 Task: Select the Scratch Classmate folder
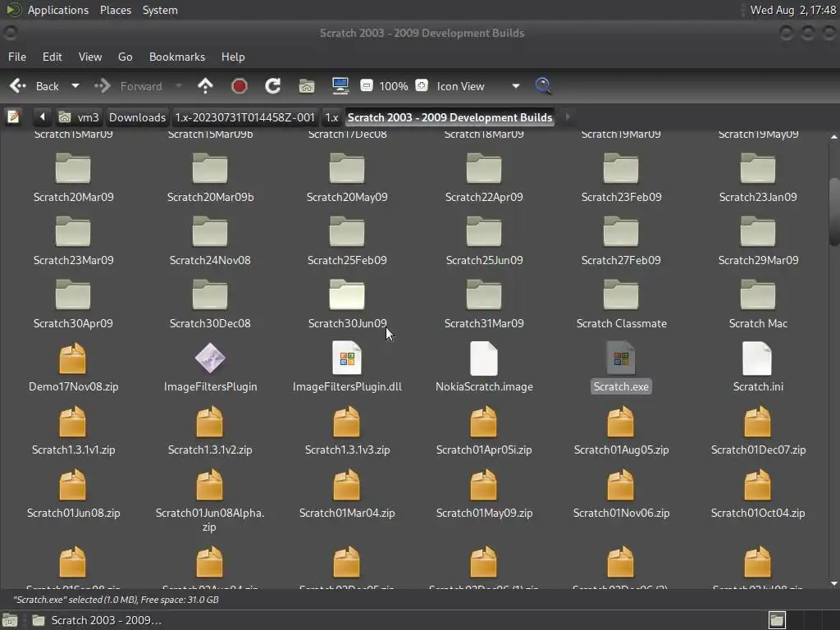pyautogui.click(x=621, y=303)
